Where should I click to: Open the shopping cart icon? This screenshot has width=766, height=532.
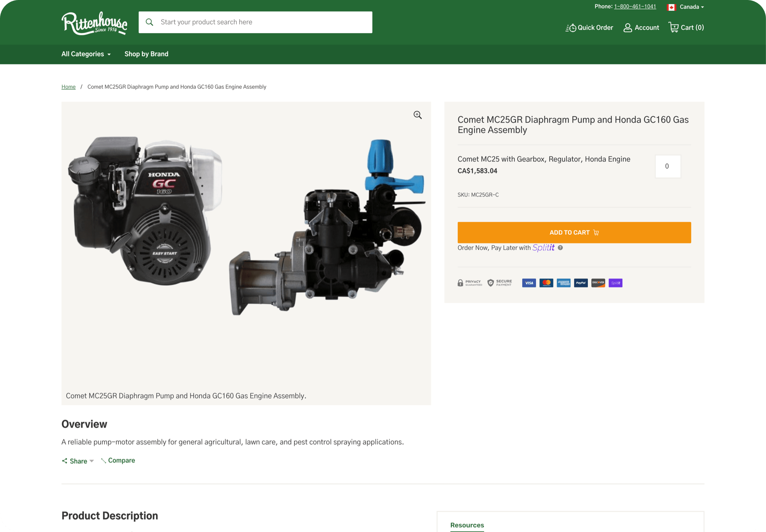(673, 27)
